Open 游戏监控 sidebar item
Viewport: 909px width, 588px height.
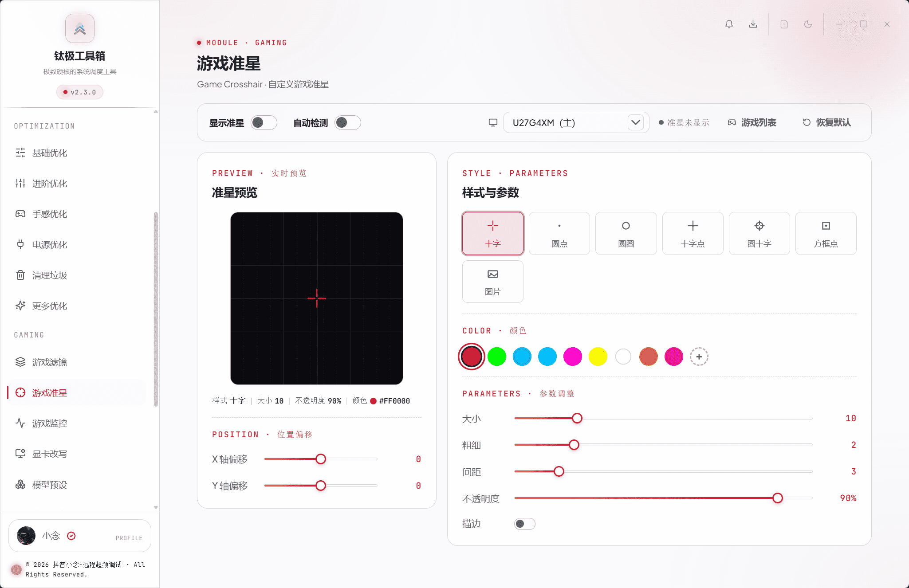76,423
